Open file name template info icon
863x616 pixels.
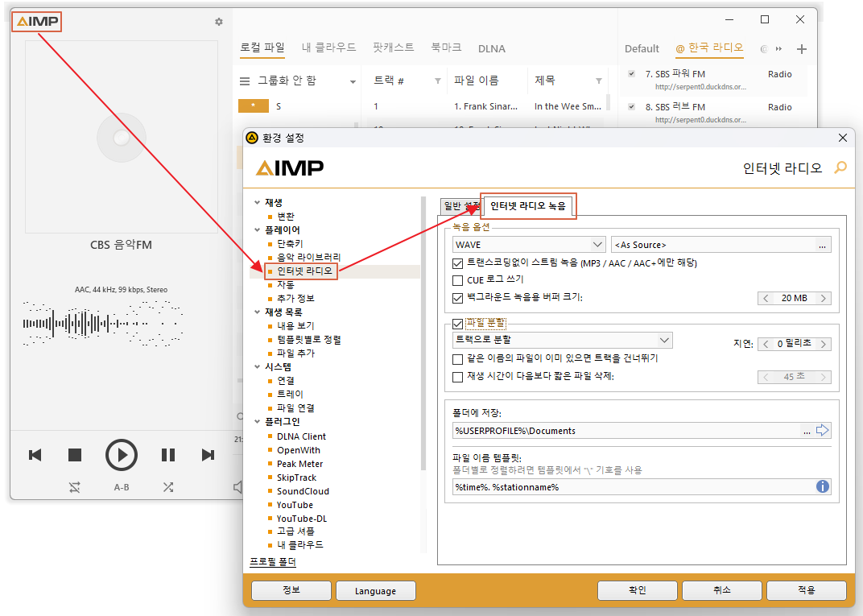(x=822, y=486)
